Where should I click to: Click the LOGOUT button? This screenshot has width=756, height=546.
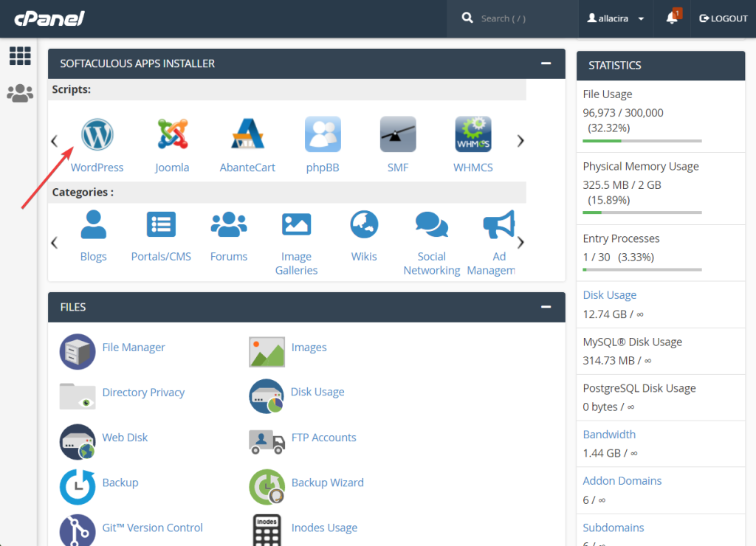[724, 18]
